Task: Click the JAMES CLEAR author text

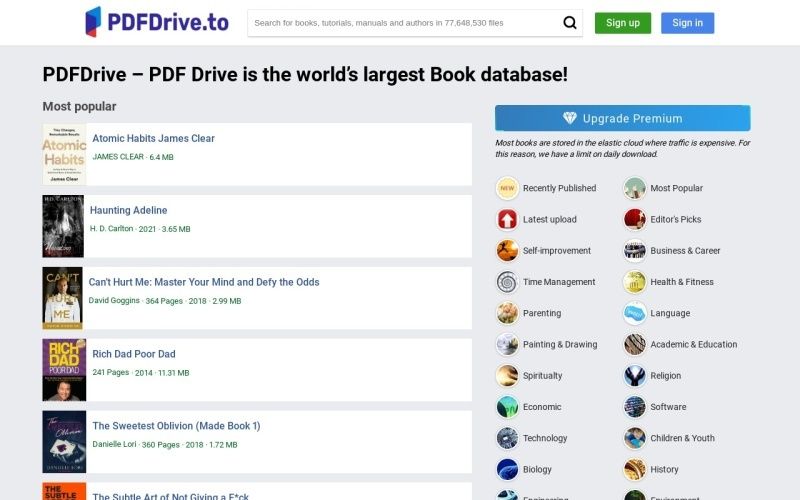Action: tap(118, 157)
